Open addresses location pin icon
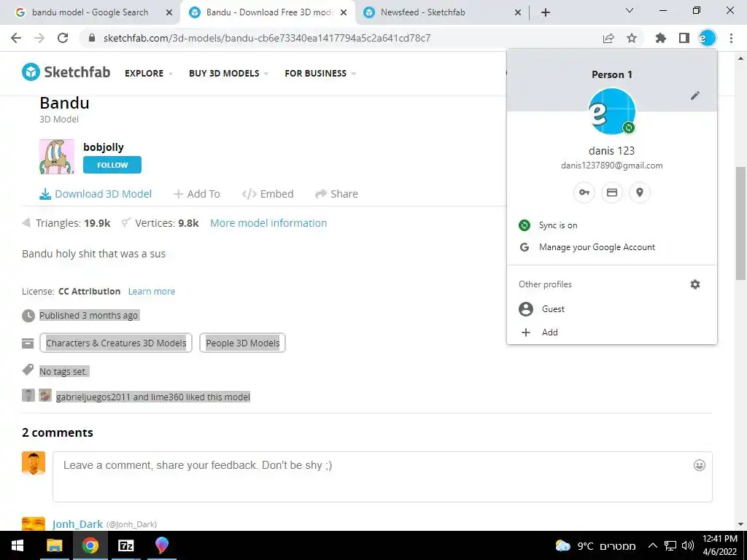Screen dimensions: 747x560 [x=639, y=192]
